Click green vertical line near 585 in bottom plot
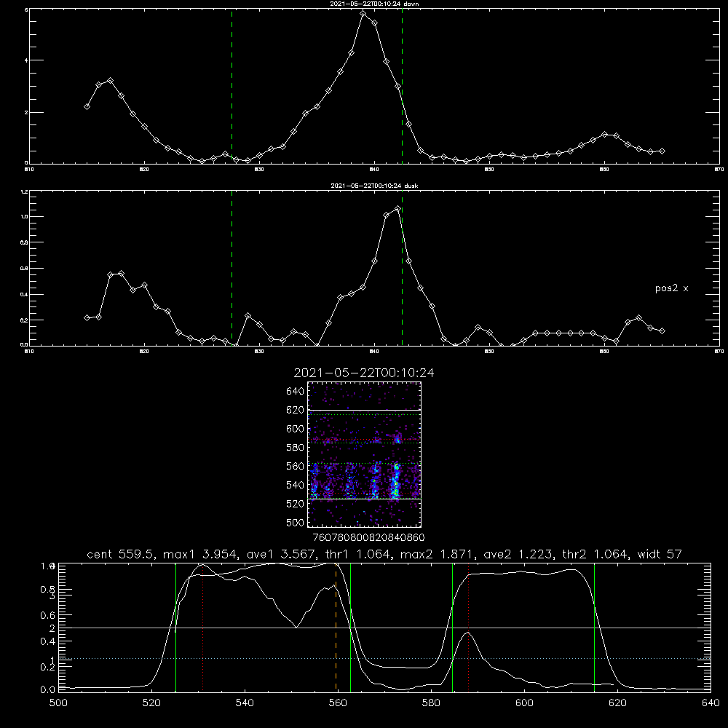The height and width of the screenshot is (728, 728). (x=452, y=628)
